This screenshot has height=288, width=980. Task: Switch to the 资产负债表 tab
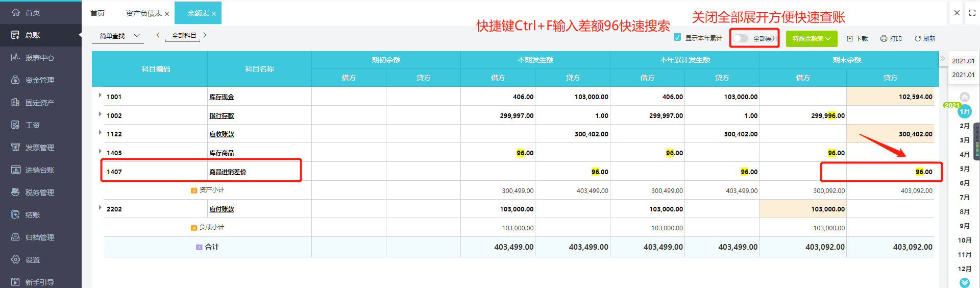[143, 13]
